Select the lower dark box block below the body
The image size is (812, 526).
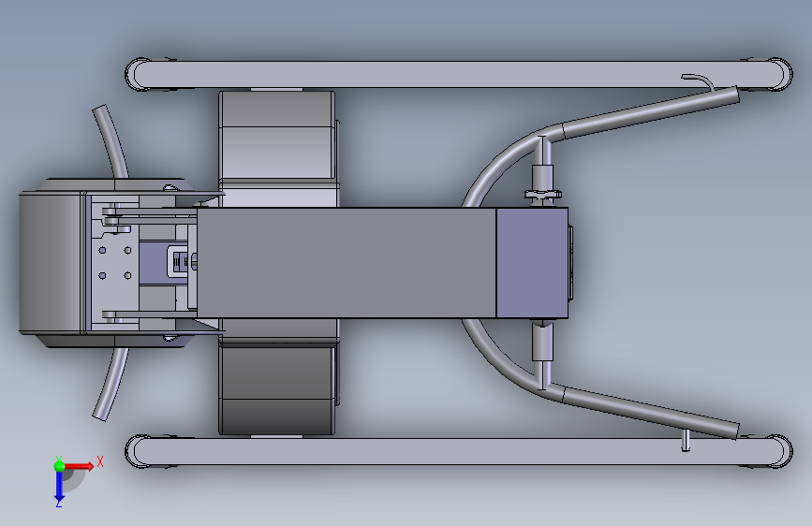coord(277,390)
